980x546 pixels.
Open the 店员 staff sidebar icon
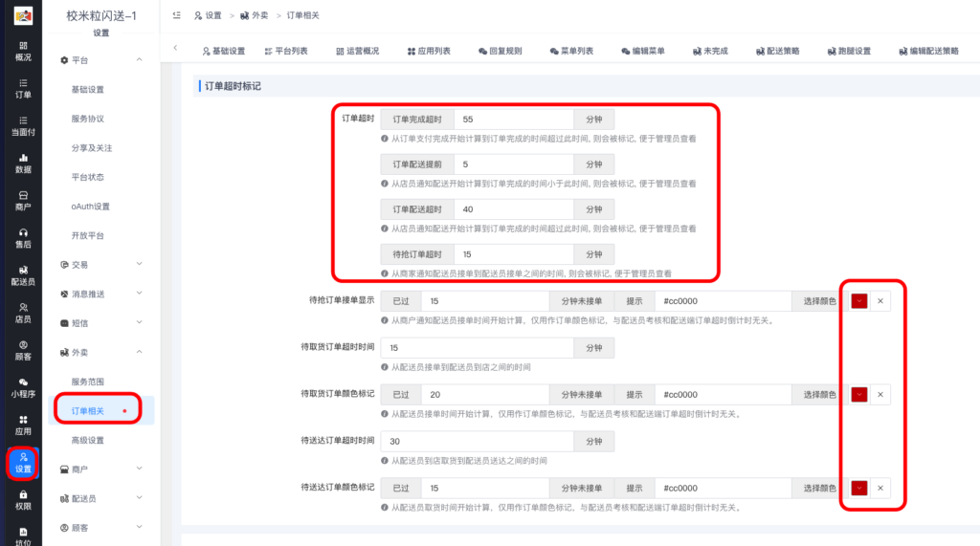tap(23, 314)
